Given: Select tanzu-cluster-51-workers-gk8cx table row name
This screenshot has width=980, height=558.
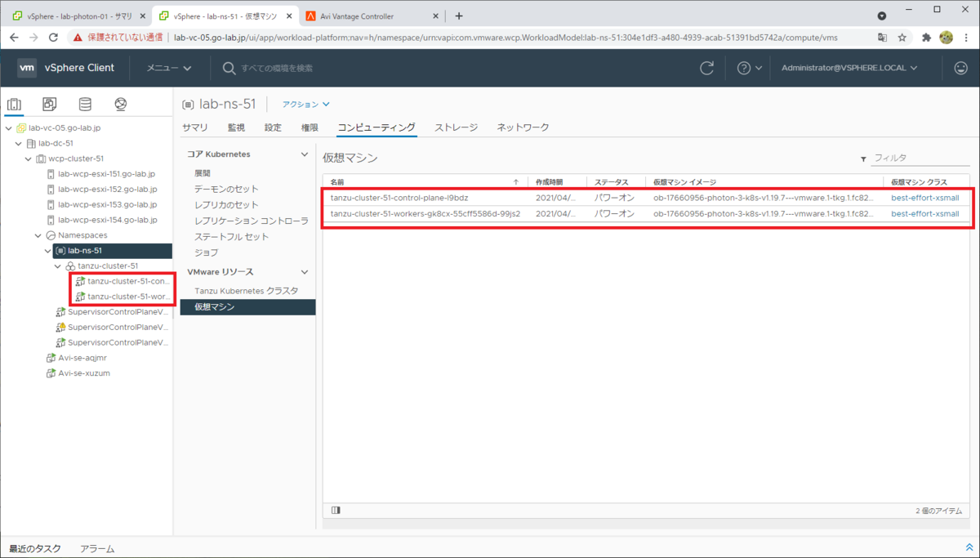Looking at the screenshot, I should [425, 213].
